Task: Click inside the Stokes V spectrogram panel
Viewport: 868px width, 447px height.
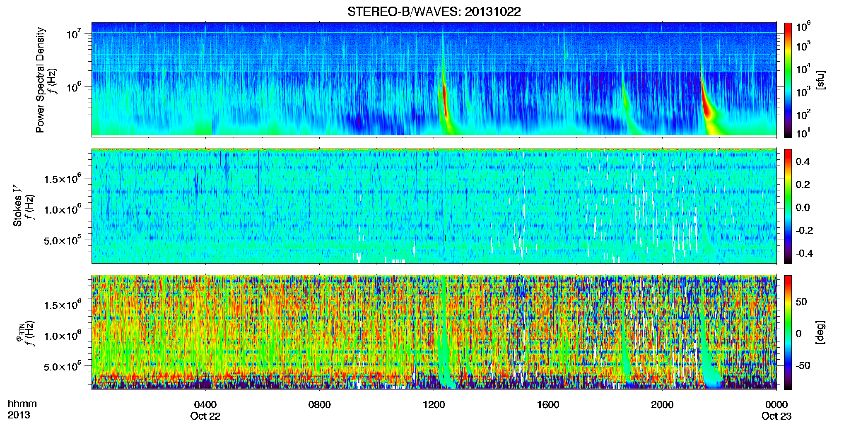Action: point(434,206)
